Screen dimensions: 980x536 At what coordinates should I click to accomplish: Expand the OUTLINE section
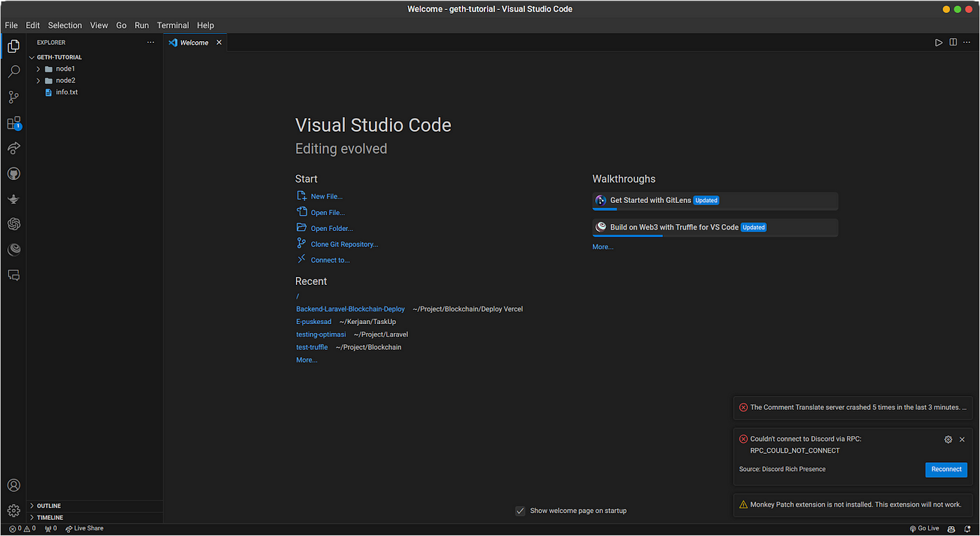tap(48, 505)
